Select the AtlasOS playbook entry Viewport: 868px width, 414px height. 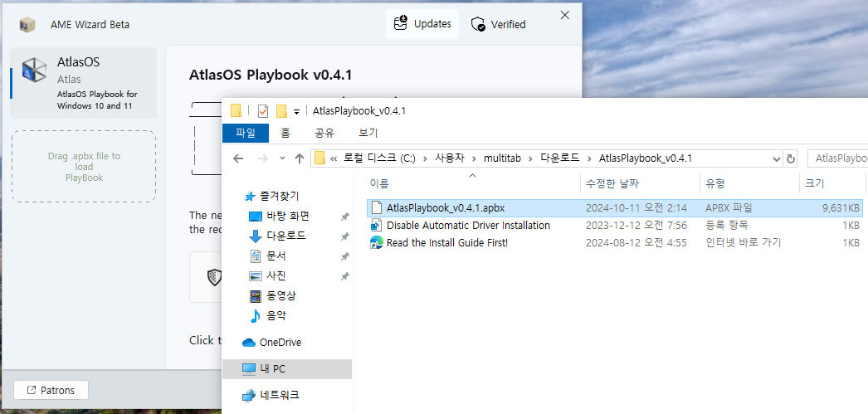coord(84,83)
